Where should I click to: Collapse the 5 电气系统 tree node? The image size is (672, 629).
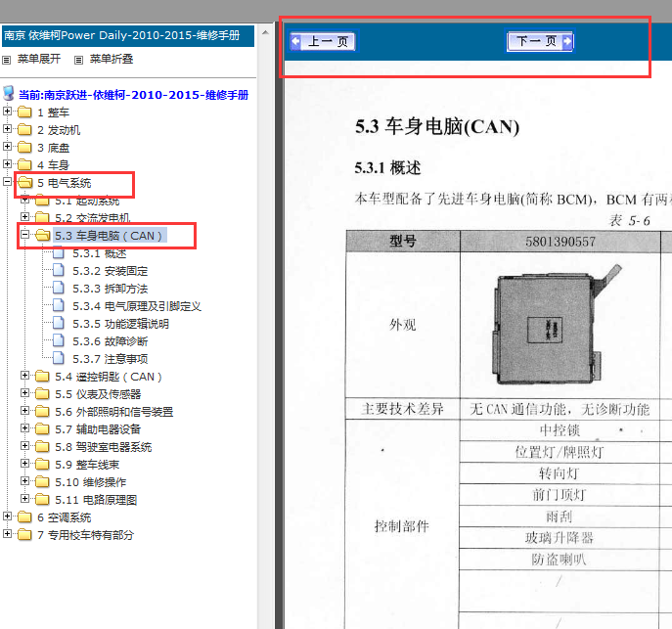(7, 182)
